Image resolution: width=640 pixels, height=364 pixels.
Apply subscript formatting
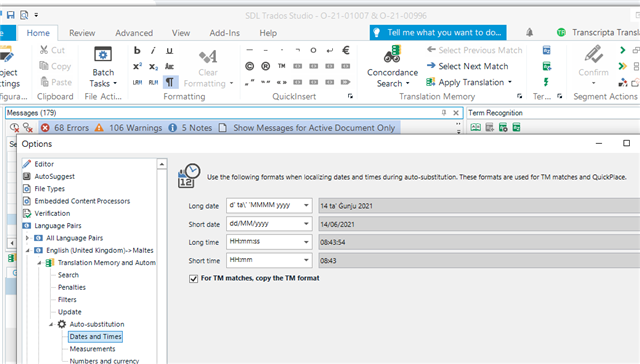pos(153,66)
